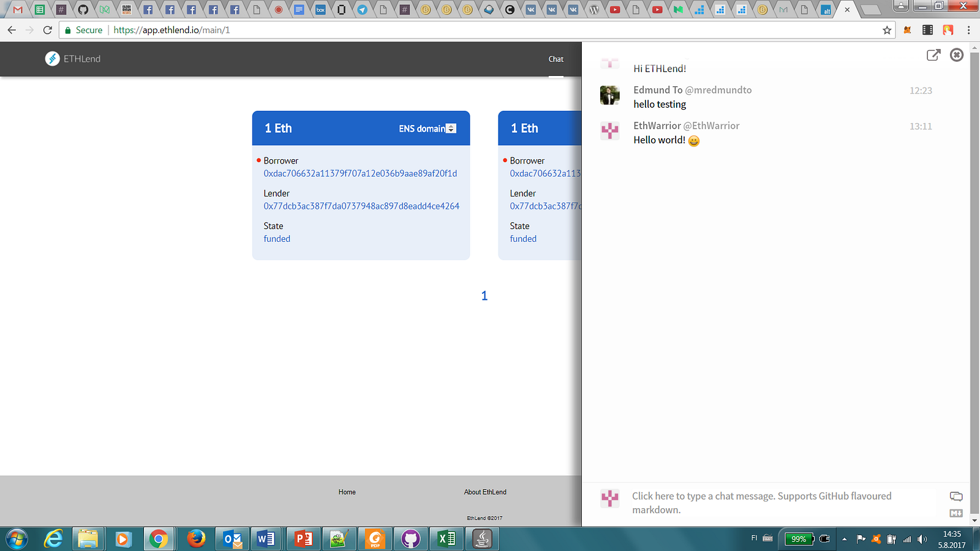980x551 pixels.
Task: Open the Chrome user profile button
Action: coord(900,6)
